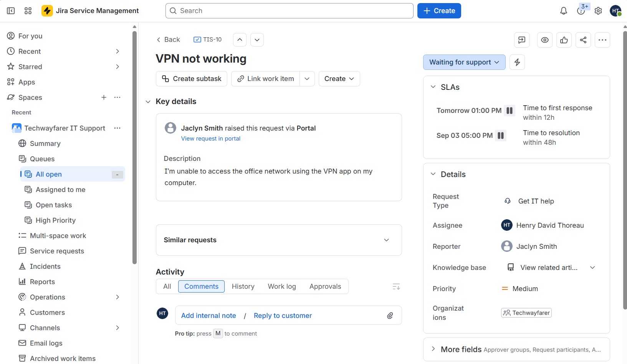This screenshot has width=627, height=364.
Task: Collapse the SLAs section
Action: pos(433,87)
